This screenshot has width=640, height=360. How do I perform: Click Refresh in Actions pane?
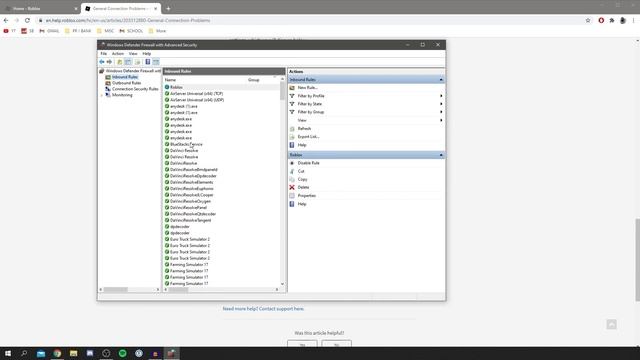click(x=304, y=129)
